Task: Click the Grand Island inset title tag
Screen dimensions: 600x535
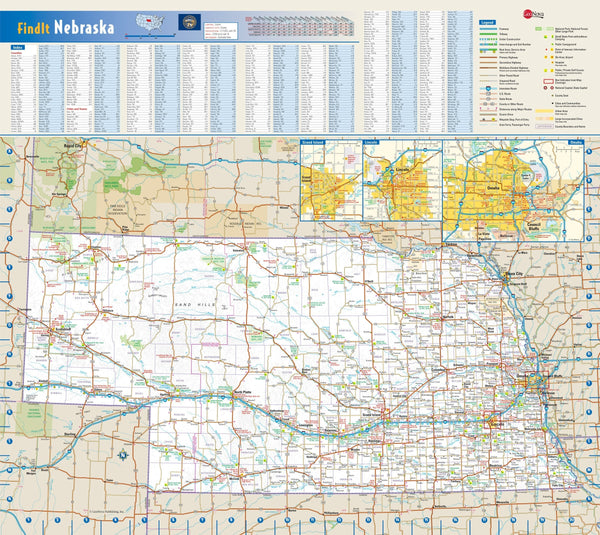Action: click(x=313, y=142)
